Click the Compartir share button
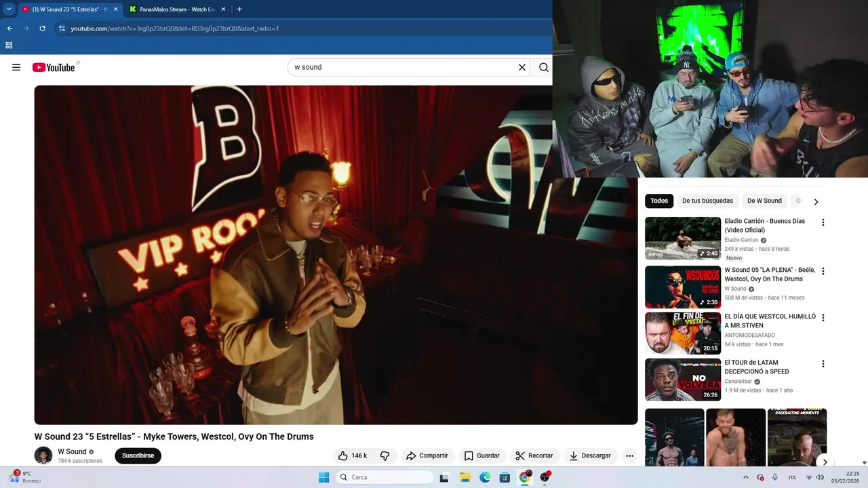Image resolution: width=868 pixels, height=488 pixels. (427, 455)
